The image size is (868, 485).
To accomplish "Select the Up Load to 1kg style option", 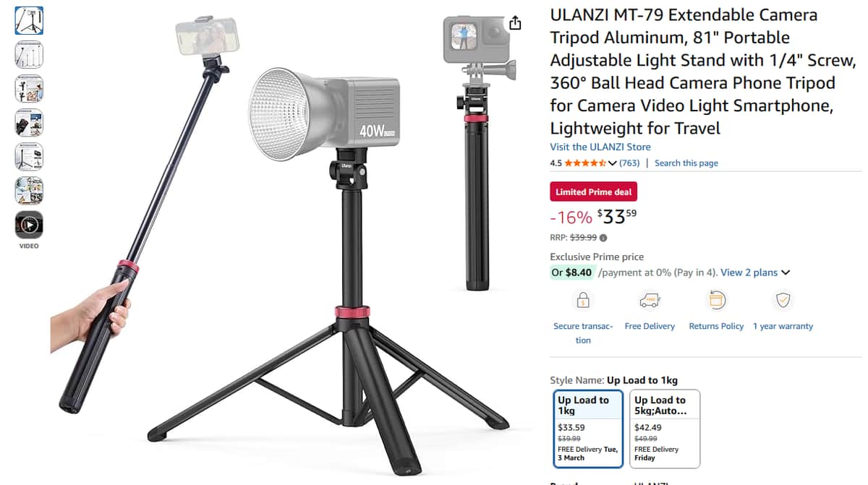I will 587,429.
